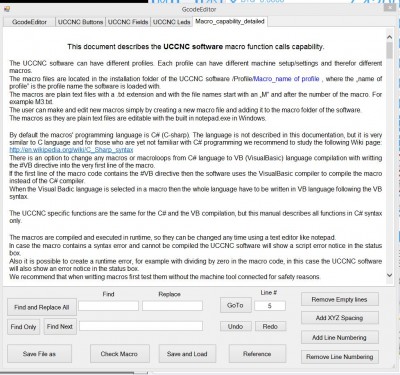Focus the Line # input field
The height and width of the screenshot is (375, 400).
click(270, 306)
